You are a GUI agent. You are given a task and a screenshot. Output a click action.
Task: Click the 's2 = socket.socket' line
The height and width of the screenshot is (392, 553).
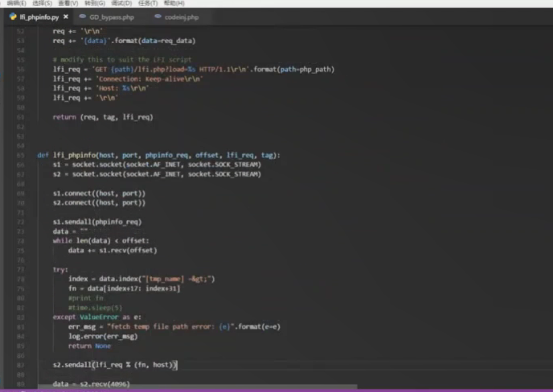click(157, 174)
